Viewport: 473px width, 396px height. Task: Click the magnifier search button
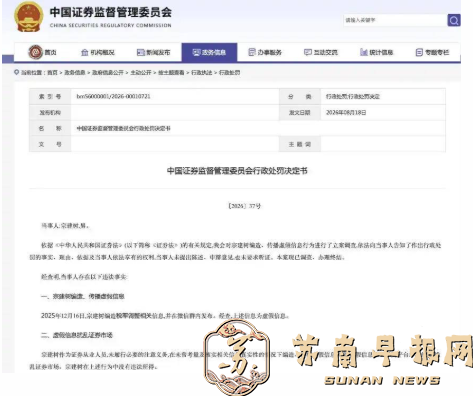click(454, 20)
